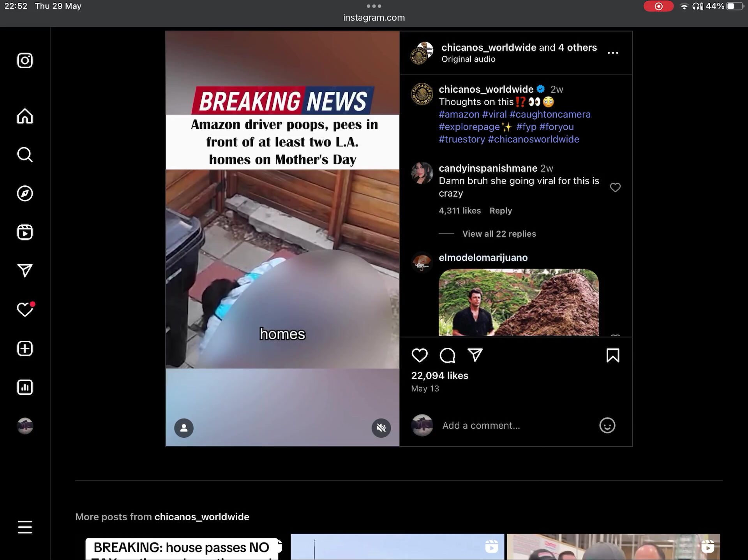
Task: Show tagged people on the video
Action: (184, 428)
